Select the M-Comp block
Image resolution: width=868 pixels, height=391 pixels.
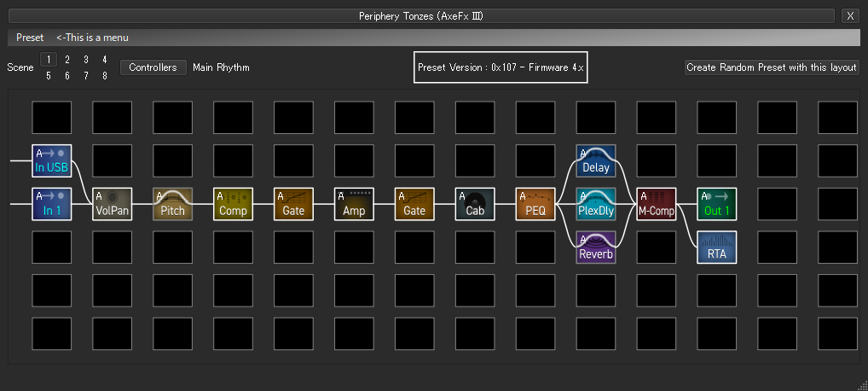pyautogui.click(x=656, y=204)
